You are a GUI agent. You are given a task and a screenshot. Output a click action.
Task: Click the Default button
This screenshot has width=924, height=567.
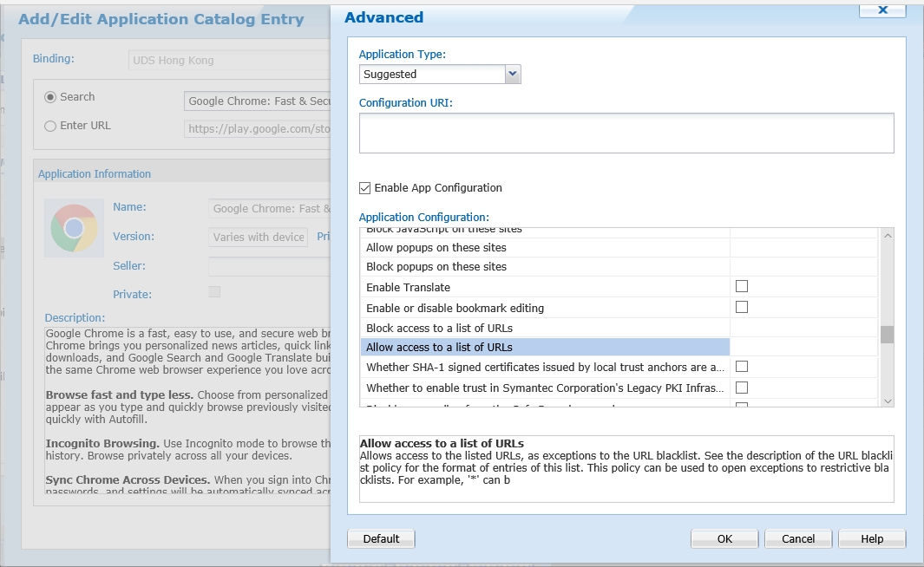point(381,539)
